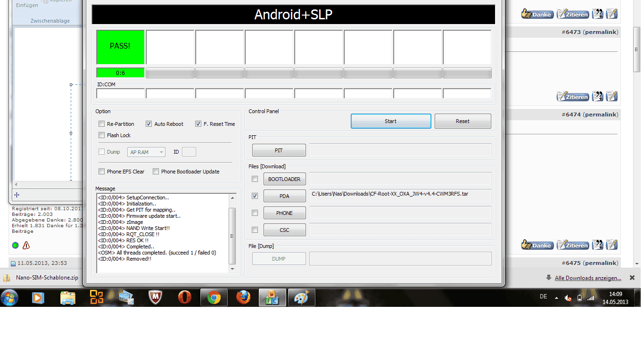Screen dimensions: 644x362
Task: Open the Windows Start menu orb
Action: coord(10,297)
